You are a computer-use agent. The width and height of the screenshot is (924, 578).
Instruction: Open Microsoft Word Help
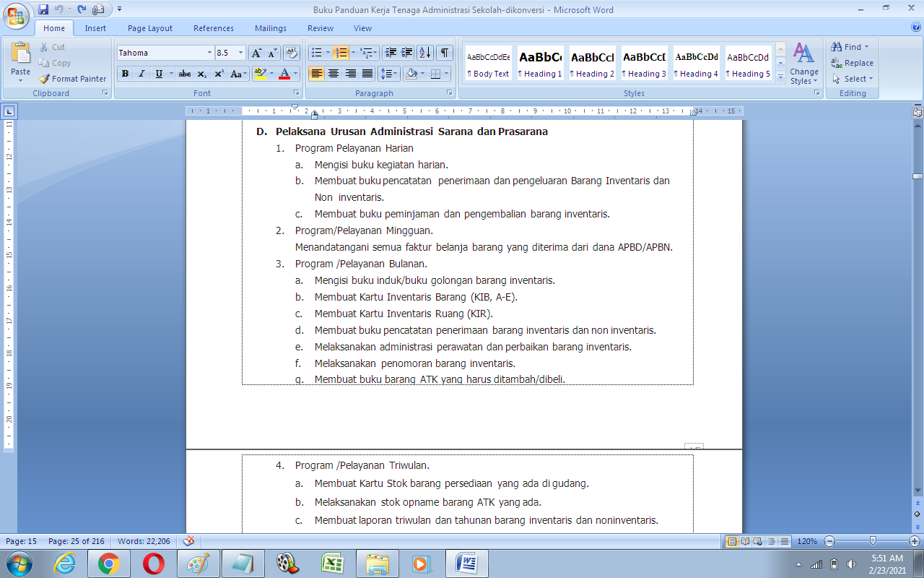point(916,27)
